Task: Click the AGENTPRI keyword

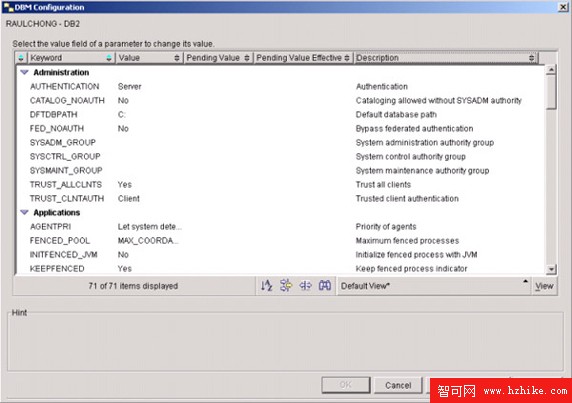Action: [50, 227]
